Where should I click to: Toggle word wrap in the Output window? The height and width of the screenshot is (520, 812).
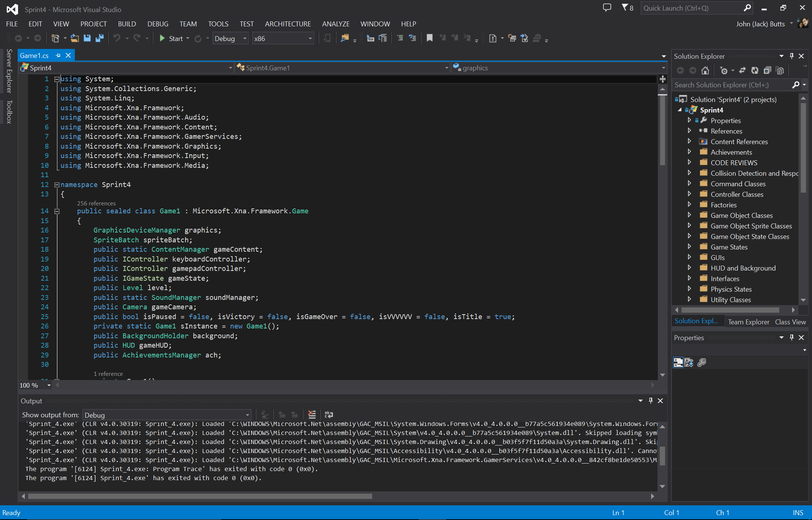coord(329,415)
